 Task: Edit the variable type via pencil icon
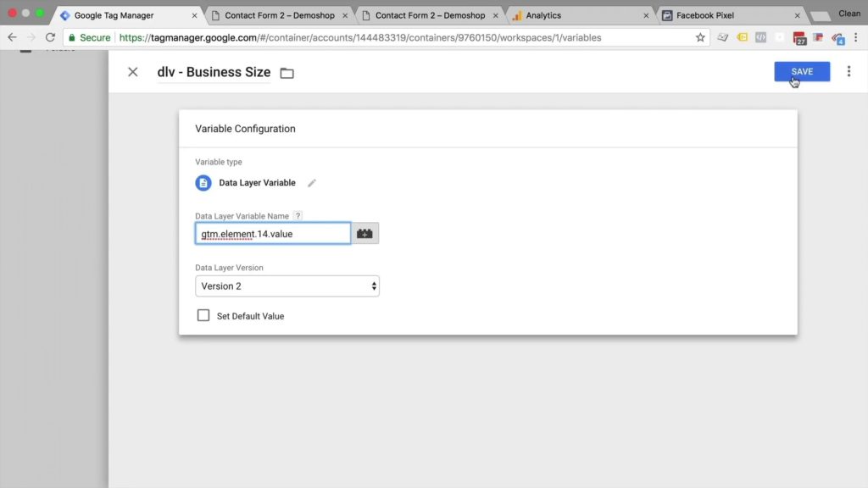pyautogui.click(x=311, y=181)
